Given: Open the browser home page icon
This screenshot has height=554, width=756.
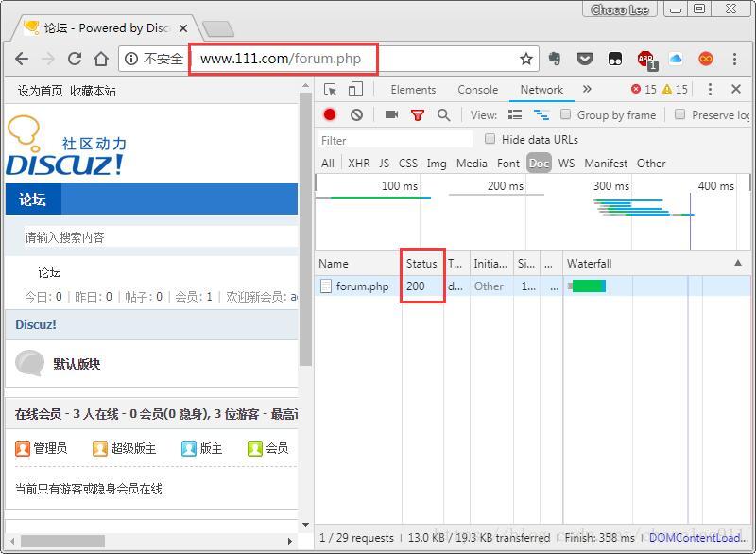Looking at the screenshot, I should point(101,59).
